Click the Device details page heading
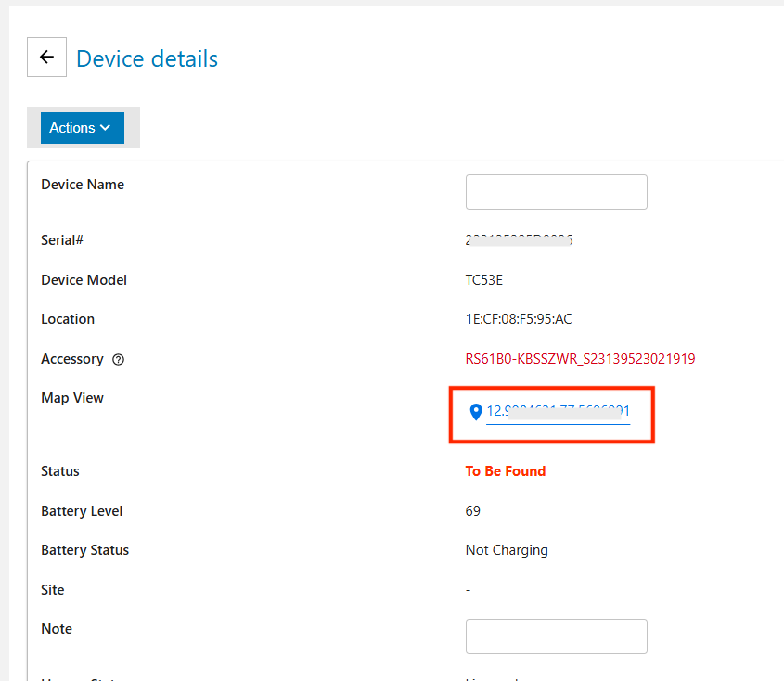The image size is (784, 681). click(x=147, y=58)
